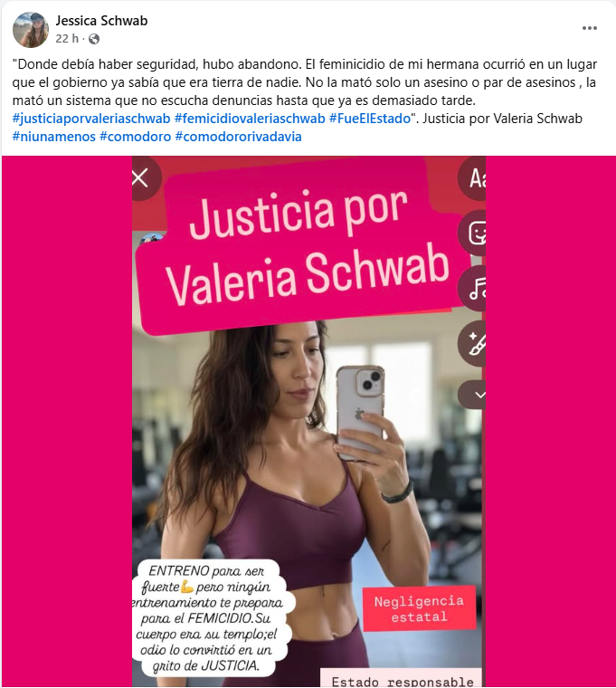
Task: Click the public globe audience icon
Action: point(94,39)
